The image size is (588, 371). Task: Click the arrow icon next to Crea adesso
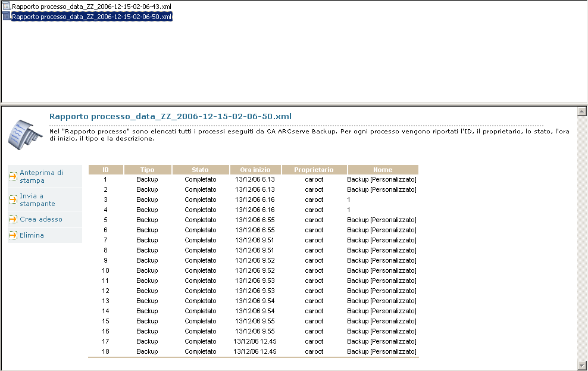point(13,219)
